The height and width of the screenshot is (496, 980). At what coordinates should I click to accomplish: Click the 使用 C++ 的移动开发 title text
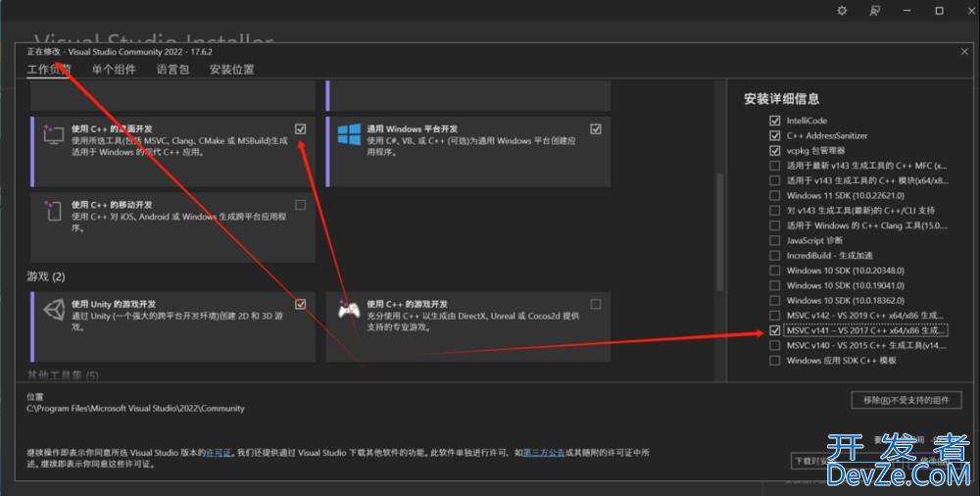[112, 205]
